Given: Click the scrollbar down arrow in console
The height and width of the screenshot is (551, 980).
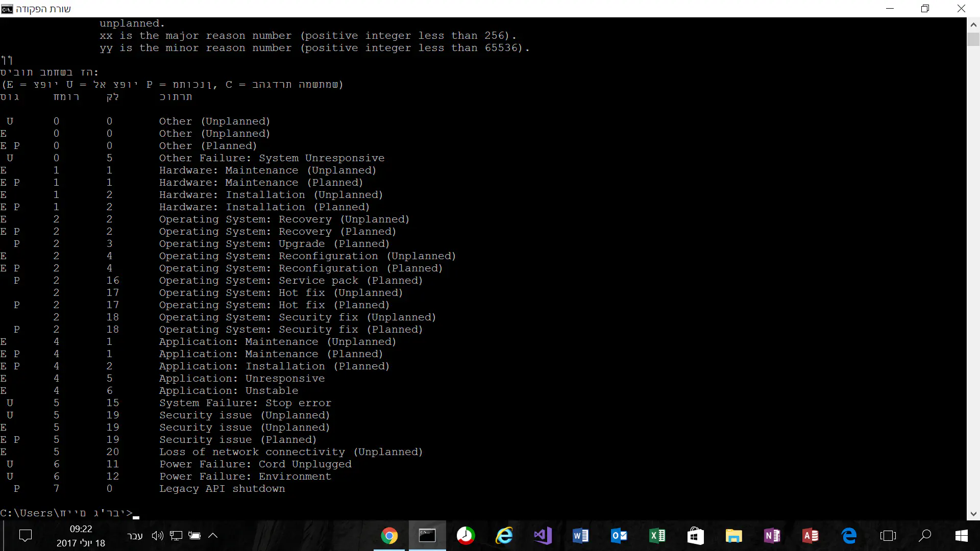Looking at the screenshot, I should point(973,514).
